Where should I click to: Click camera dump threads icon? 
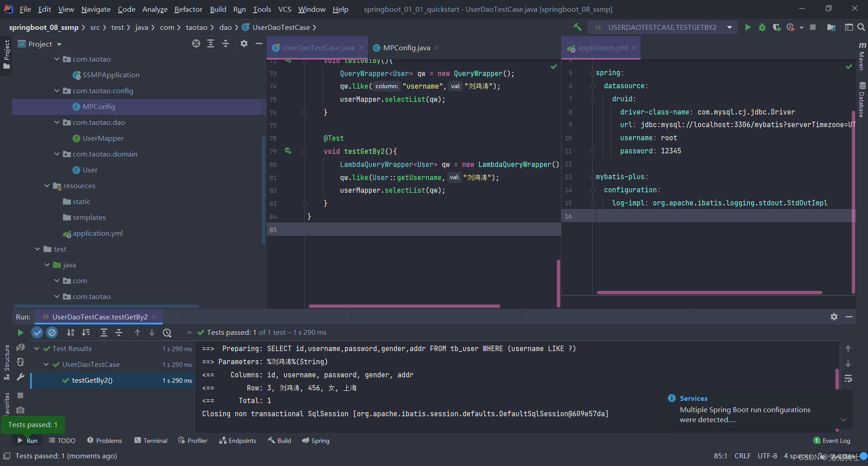tap(20, 410)
